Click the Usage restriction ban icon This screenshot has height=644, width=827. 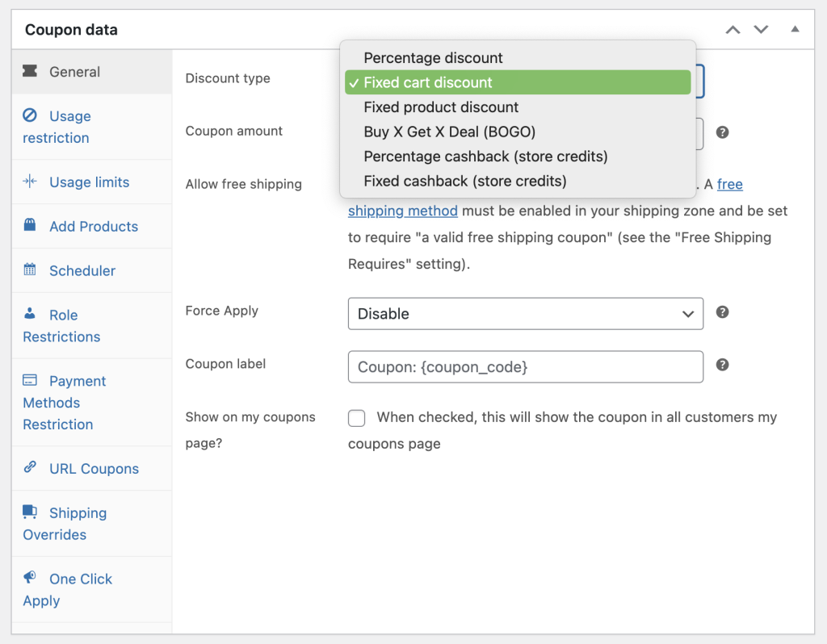click(30, 115)
